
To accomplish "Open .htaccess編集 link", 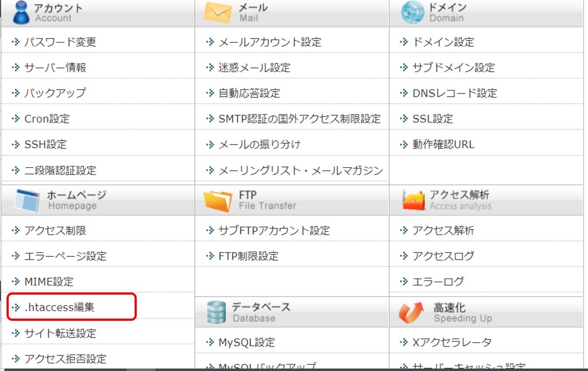I will (59, 308).
